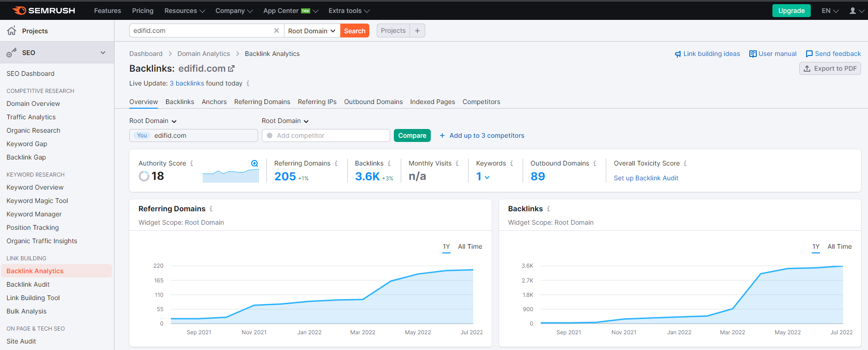Open Set up Backlink Audit link
Image resolution: width=868 pixels, height=350 pixels.
645,178
